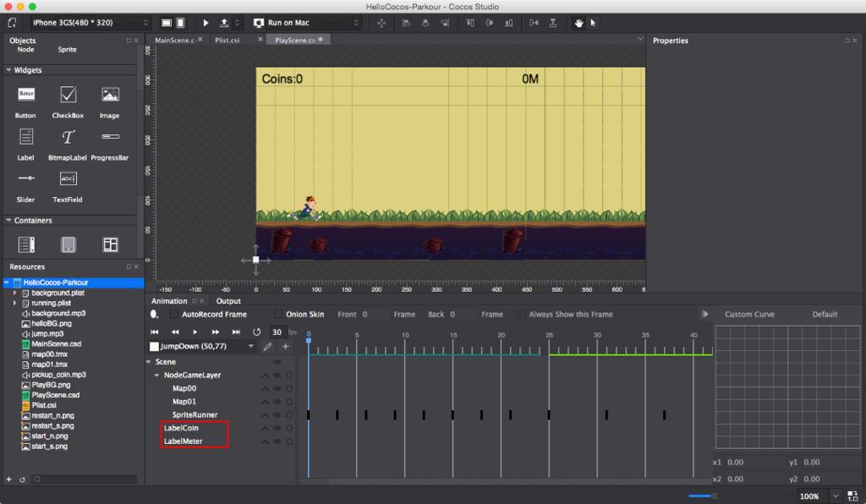The height and width of the screenshot is (504, 866).
Task: Jump to first animation frame
Action: [155, 331]
